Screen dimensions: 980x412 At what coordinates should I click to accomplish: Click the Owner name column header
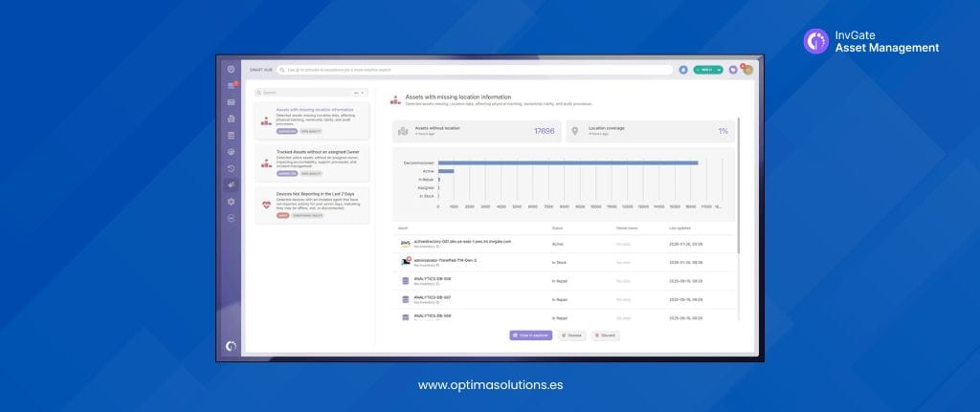627,228
